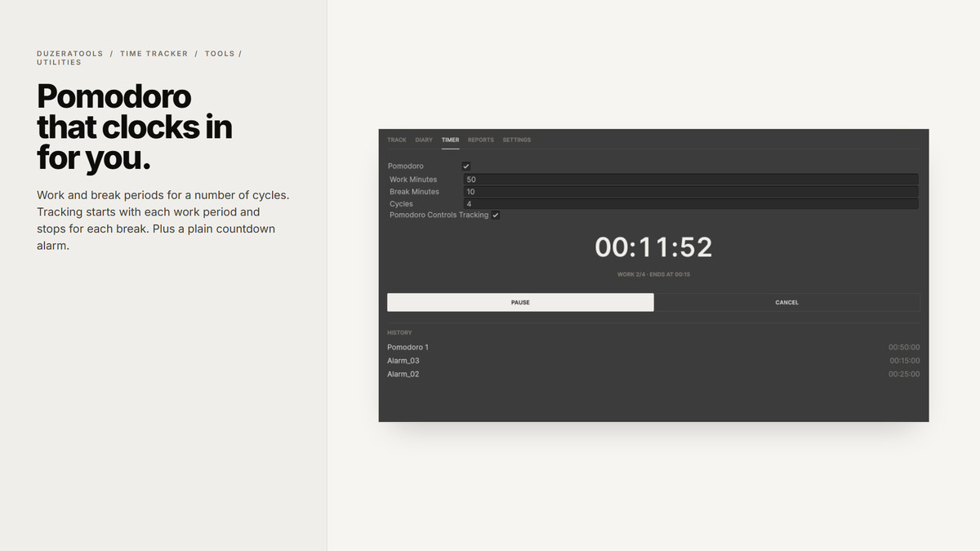Click the Cycles input field
This screenshot has height=551, width=980.
click(691, 204)
